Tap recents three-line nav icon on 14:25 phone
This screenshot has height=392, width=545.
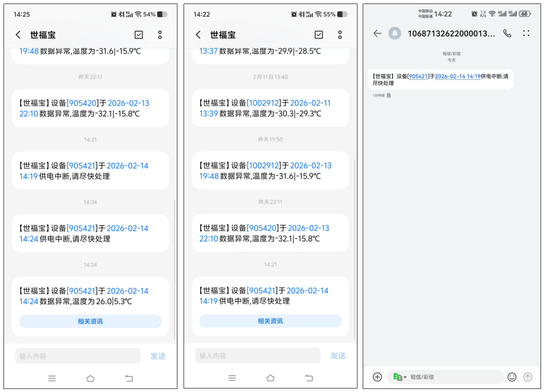click(x=52, y=378)
